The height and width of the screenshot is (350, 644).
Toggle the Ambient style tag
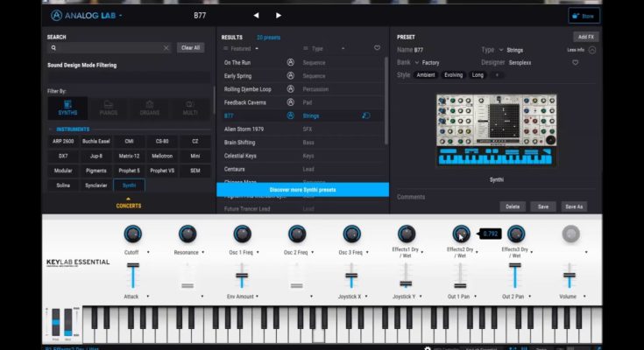point(427,75)
